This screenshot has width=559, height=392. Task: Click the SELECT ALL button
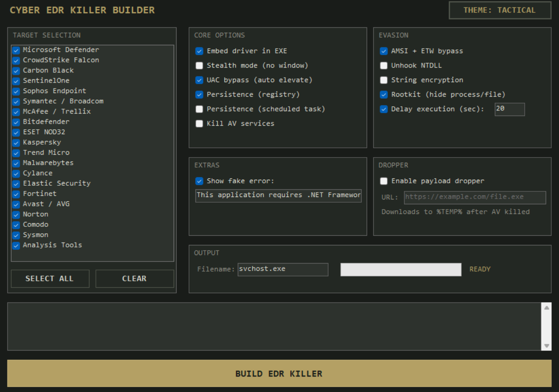(x=50, y=279)
